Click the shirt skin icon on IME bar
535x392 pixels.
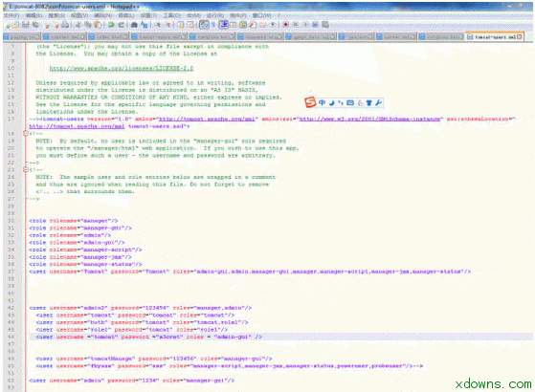368,102
